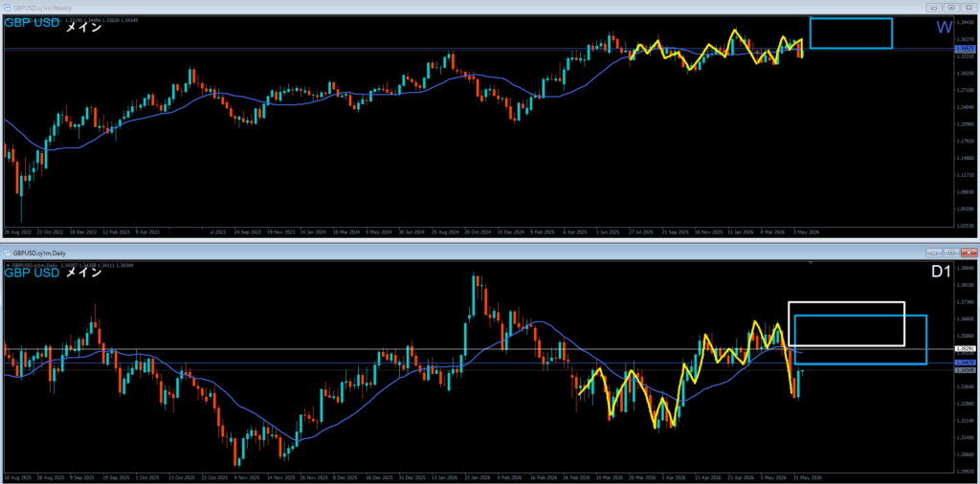Viewport: 980px width, 484px height.
Task: Click the blue horizontal line price tag on Weekly scale
Action: (x=966, y=48)
